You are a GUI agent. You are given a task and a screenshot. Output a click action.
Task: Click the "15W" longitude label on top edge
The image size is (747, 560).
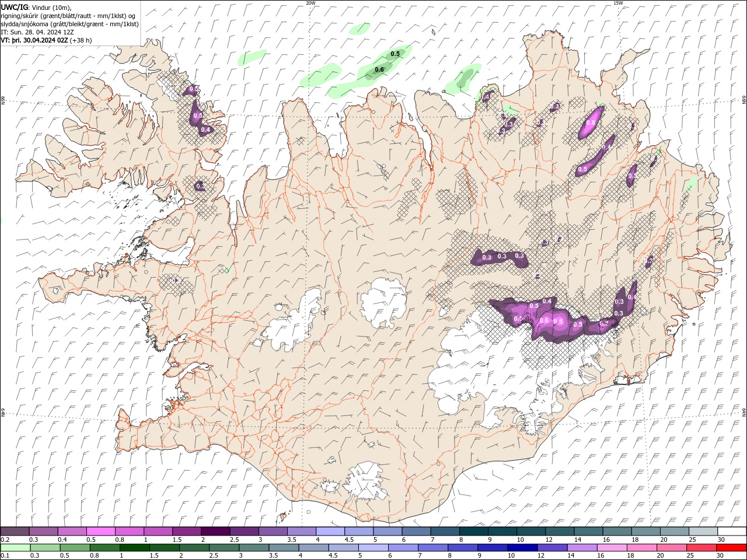(x=618, y=3)
